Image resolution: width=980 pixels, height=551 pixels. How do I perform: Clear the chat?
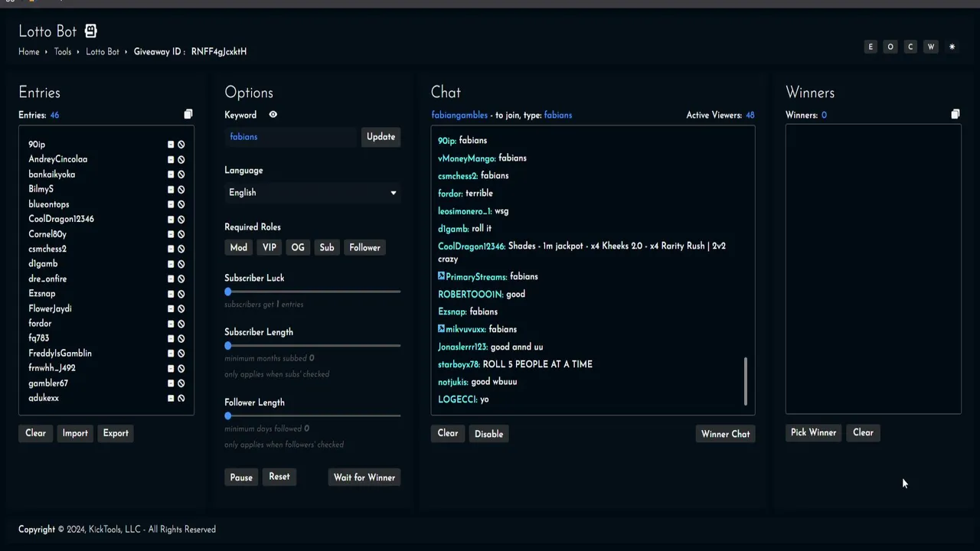coord(448,434)
